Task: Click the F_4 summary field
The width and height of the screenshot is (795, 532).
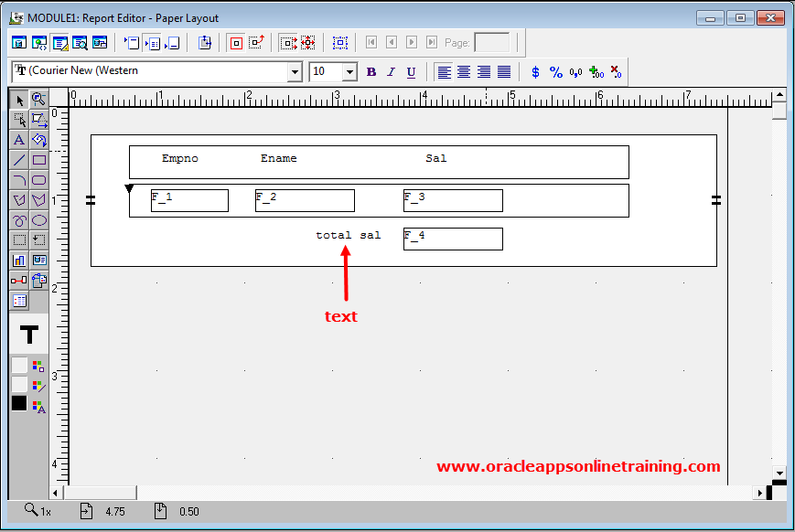Action: [453, 239]
